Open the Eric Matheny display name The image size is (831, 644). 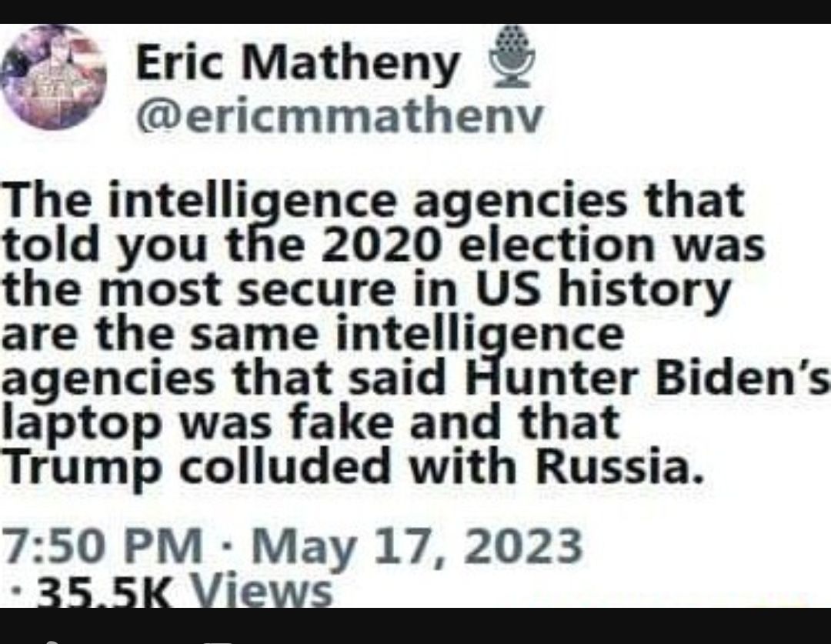coord(297,64)
